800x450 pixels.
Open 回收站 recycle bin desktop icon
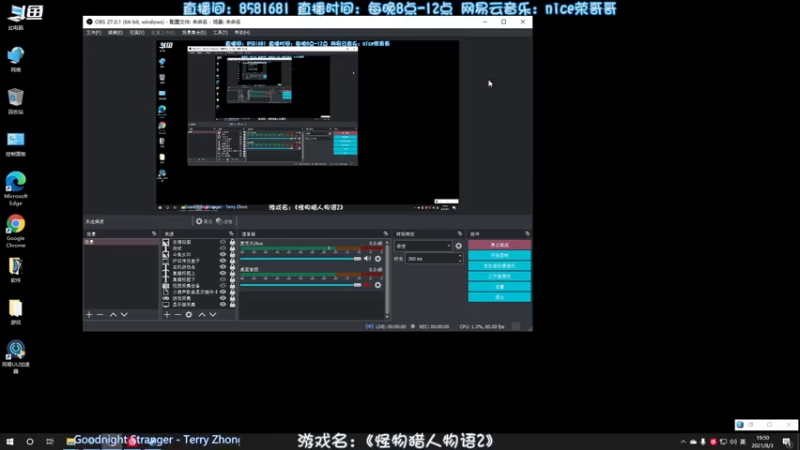[x=16, y=101]
